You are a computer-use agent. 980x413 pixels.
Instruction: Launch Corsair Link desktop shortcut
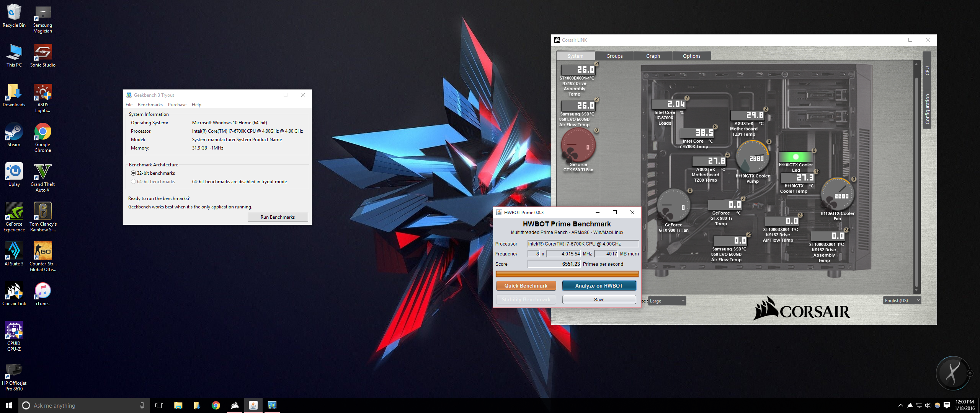tap(14, 294)
